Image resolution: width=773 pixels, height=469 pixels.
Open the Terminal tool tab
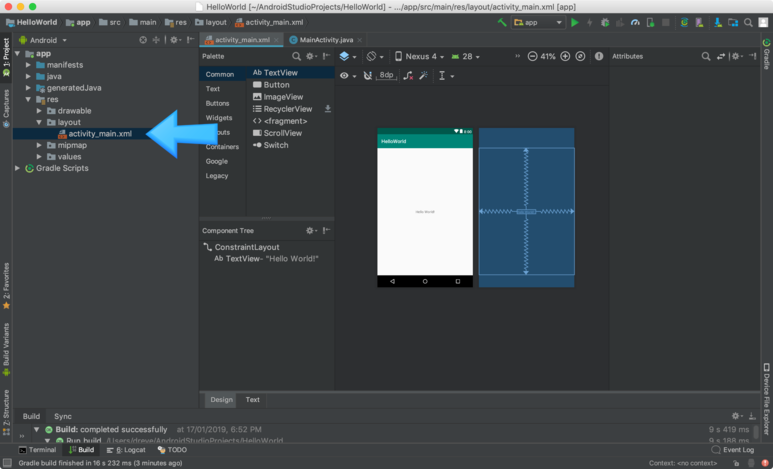(37, 450)
